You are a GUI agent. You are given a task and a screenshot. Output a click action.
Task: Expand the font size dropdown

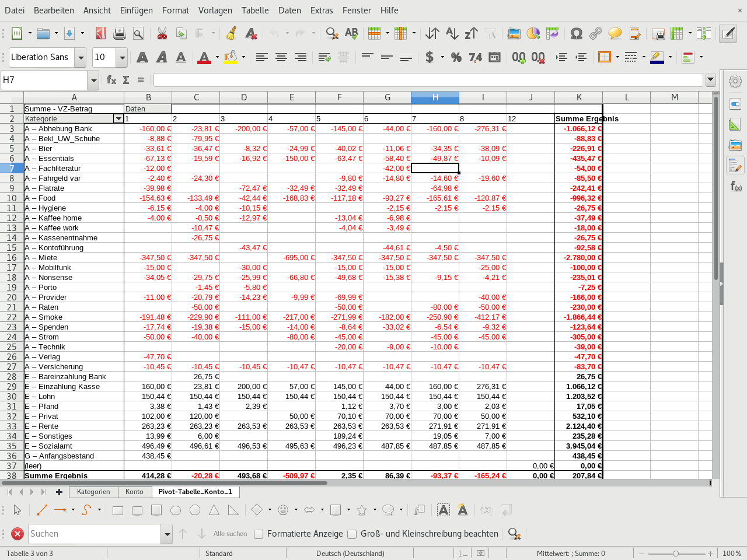pos(122,57)
